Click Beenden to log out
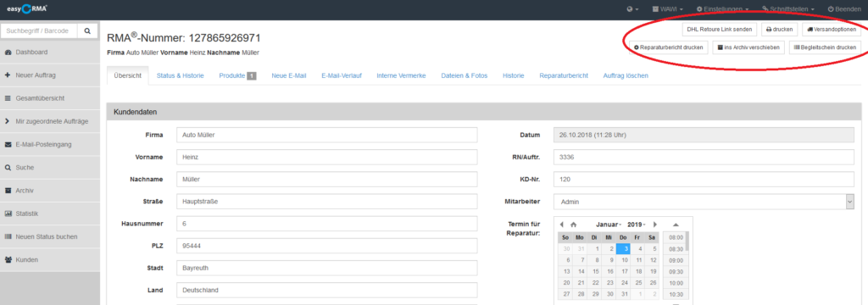This screenshot has width=868, height=305. 844,9
